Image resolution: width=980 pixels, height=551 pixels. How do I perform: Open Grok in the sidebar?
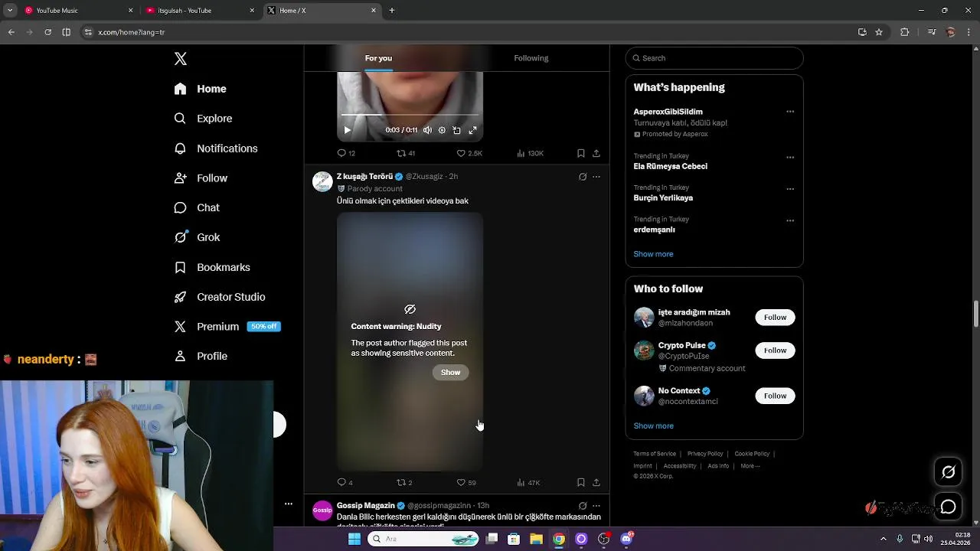[x=198, y=237]
